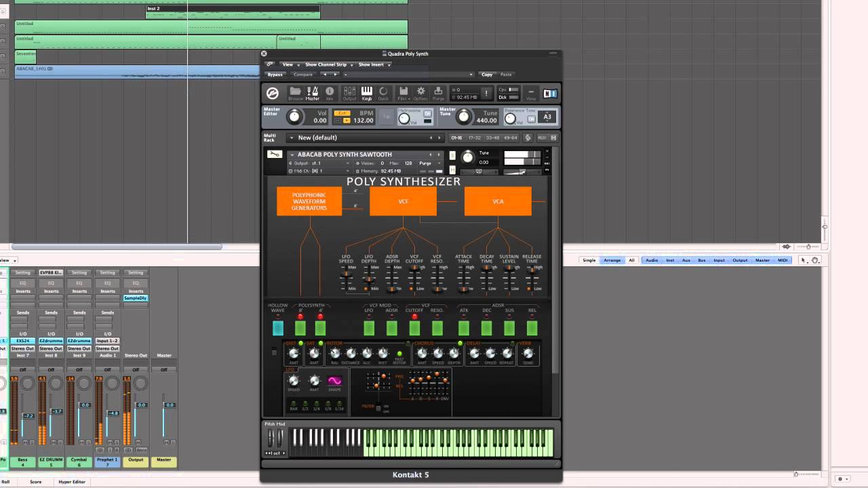This screenshot has height=488, width=868.
Task: Open Kontakt Options gear icon
Action: pos(420,93)
